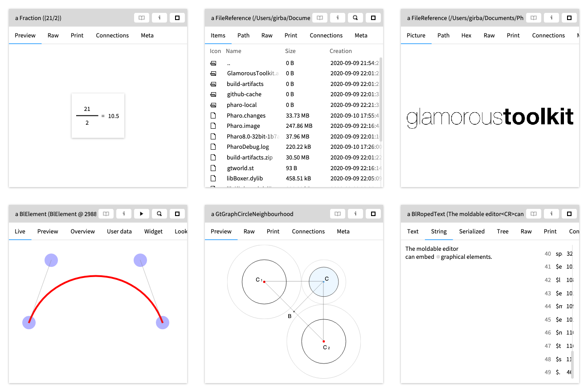Click the fraction 21/2 = 10.5 preview card
The image size is (588, 392).
(x=98, y=116)
